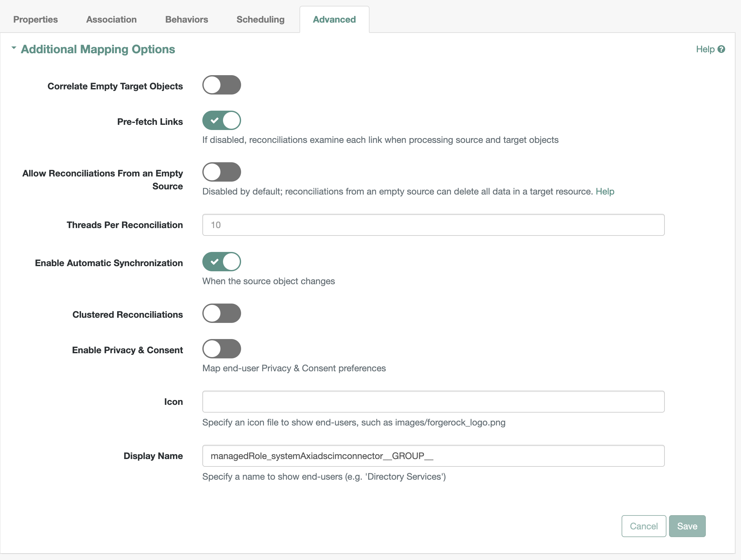Enable Clustered Reconciliations toggle

pos(221,314)
